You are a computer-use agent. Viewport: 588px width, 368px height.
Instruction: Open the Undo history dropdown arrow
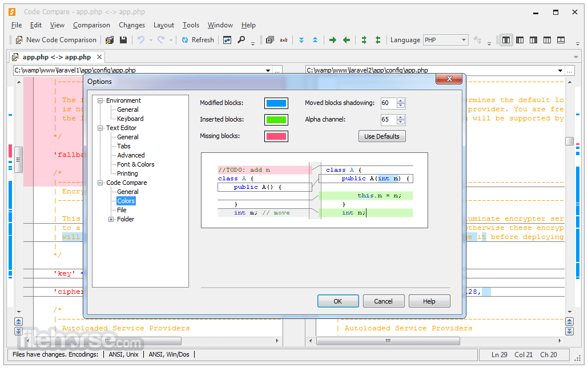151,40
